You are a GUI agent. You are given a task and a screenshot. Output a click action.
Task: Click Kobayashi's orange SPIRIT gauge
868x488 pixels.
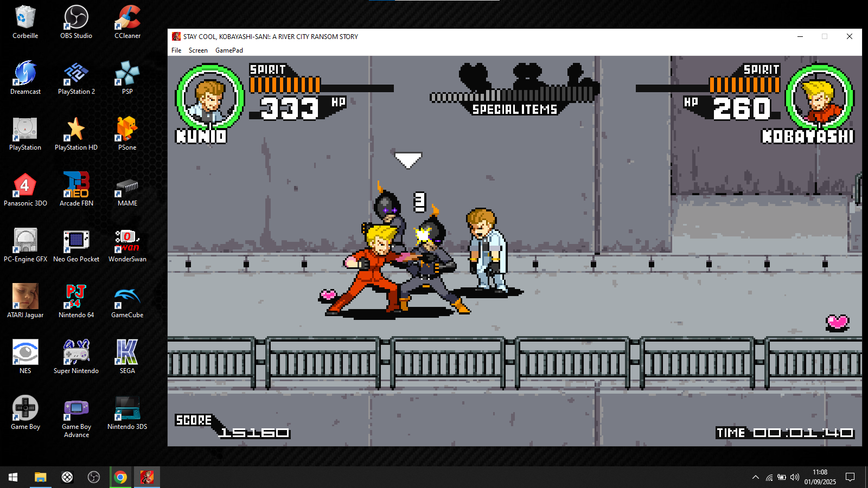745,85
